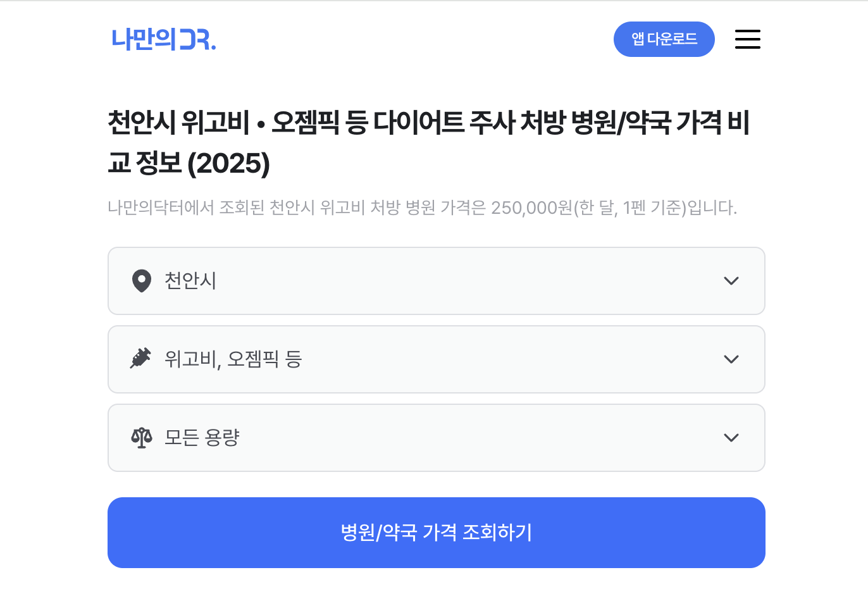Screen dimensions: 868x601
Task: Click the balance scale icon beside 모든 용량
Action: (142, 437)
